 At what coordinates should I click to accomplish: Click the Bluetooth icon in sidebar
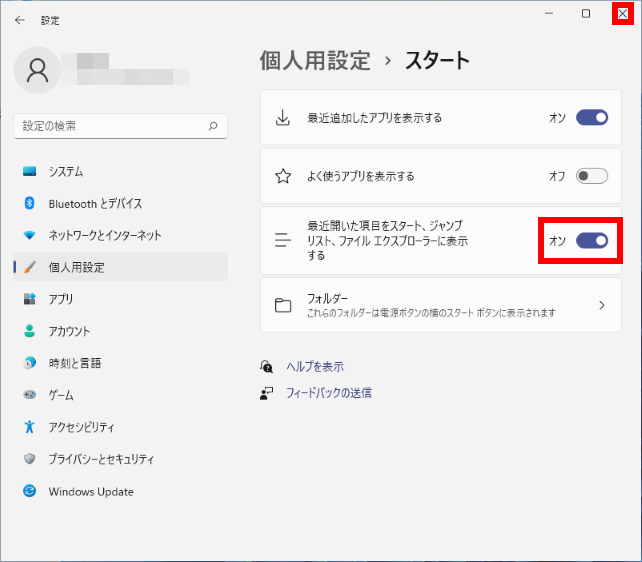pos(29,203)
